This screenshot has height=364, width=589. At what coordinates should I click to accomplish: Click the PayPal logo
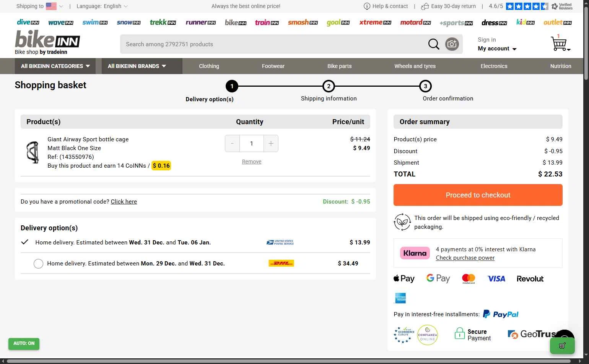(x=501, y=314)
